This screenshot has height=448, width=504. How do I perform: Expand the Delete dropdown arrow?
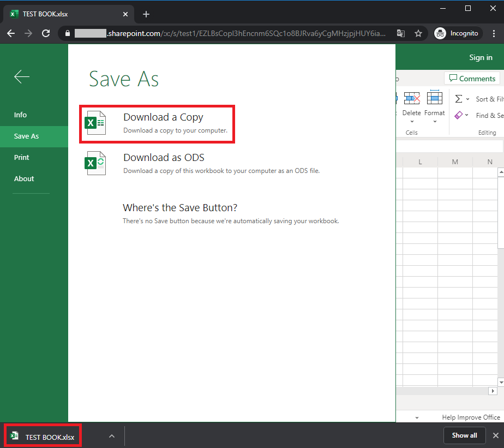pyautogui.click(x=412, y=122)
